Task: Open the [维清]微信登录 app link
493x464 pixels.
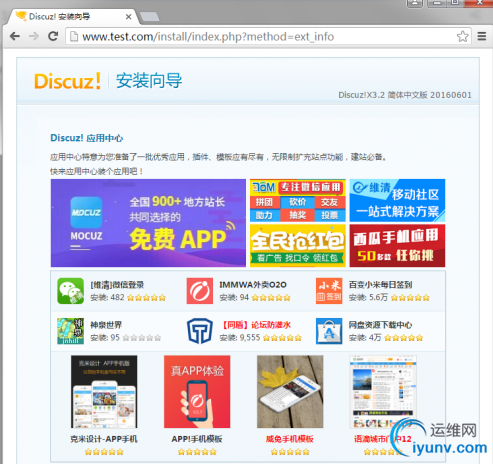Action: click(x=117, y=285)
